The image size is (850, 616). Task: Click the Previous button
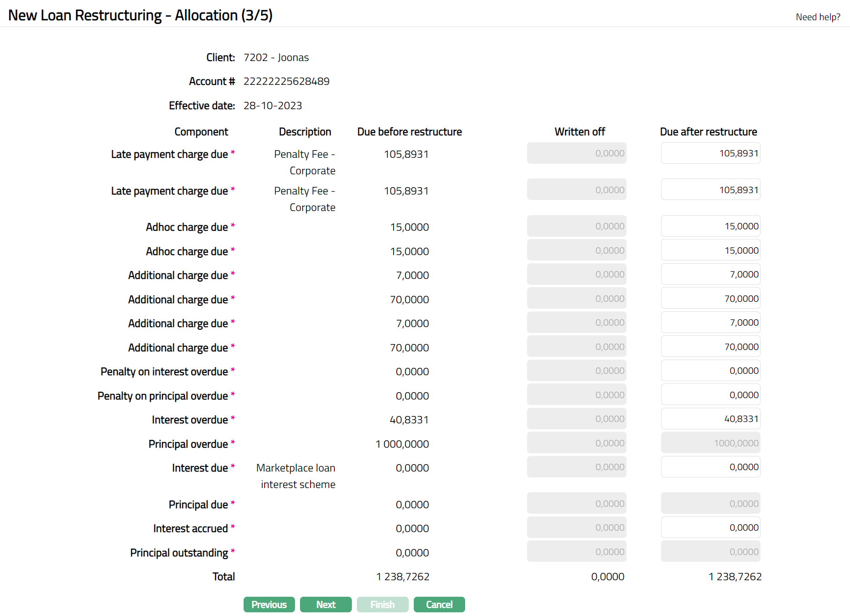tap(269, 605)
